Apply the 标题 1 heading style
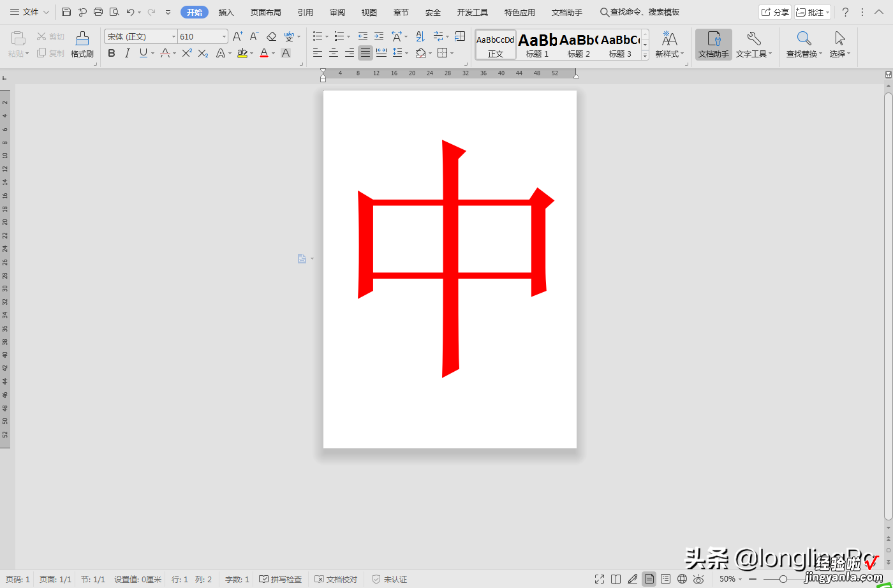Screen dimensions: 893x588 (x=538, y=45)
